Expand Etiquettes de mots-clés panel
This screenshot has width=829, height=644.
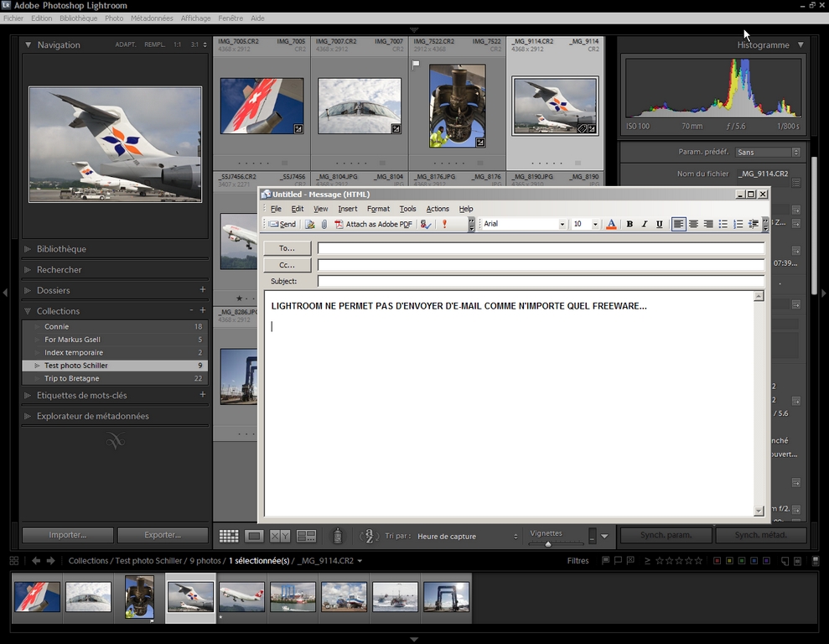tap(28, 396)
